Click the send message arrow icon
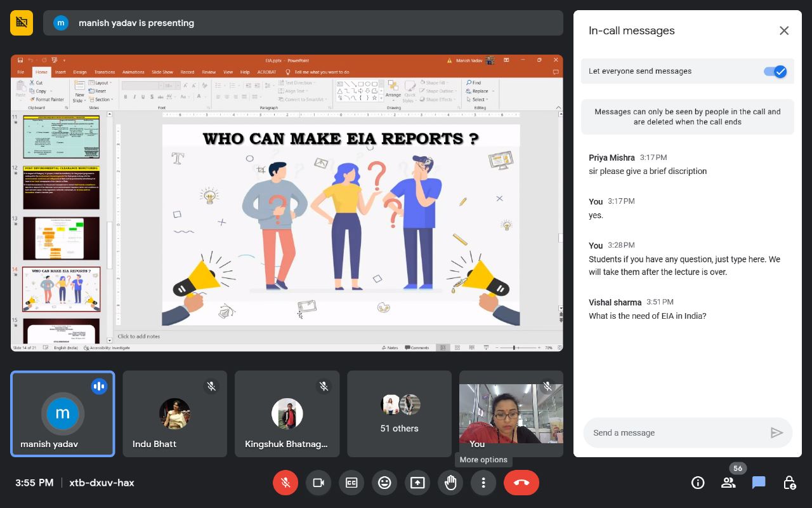 [x=776, y=432]
